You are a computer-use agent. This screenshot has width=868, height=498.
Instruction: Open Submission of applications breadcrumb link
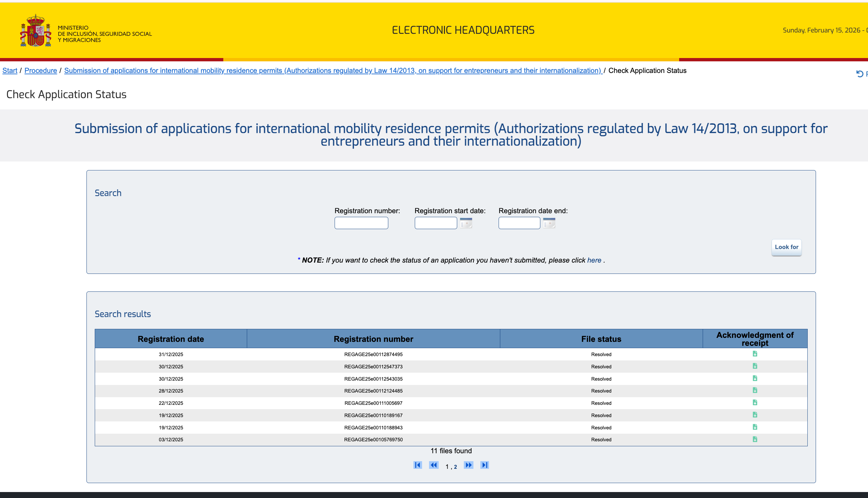click(x=333, y=71)
